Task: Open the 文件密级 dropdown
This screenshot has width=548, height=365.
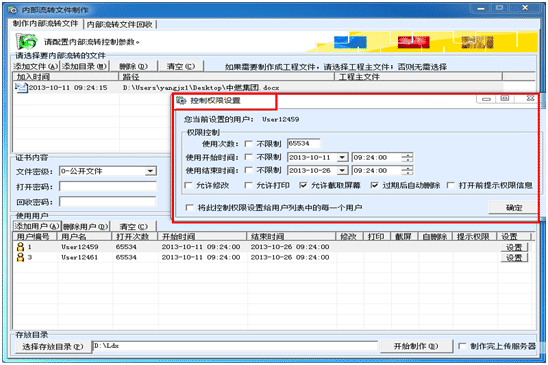Action: point(150,171)
